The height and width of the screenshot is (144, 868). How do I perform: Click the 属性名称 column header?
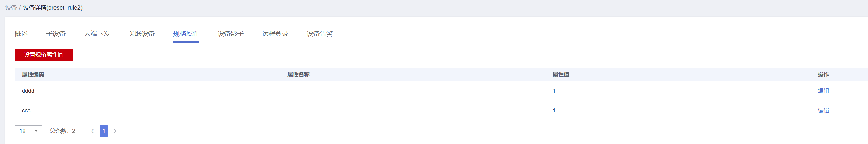(298, 75)
